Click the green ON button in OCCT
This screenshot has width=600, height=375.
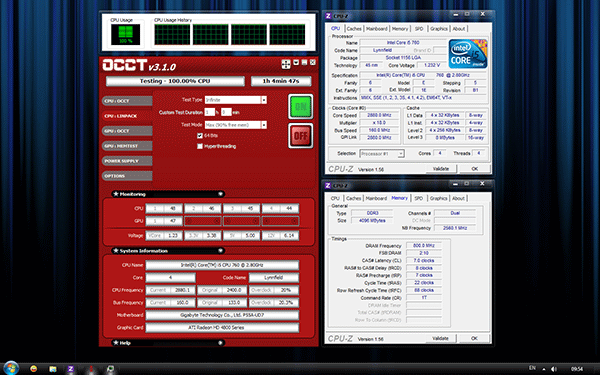click(x=300, y=106)
